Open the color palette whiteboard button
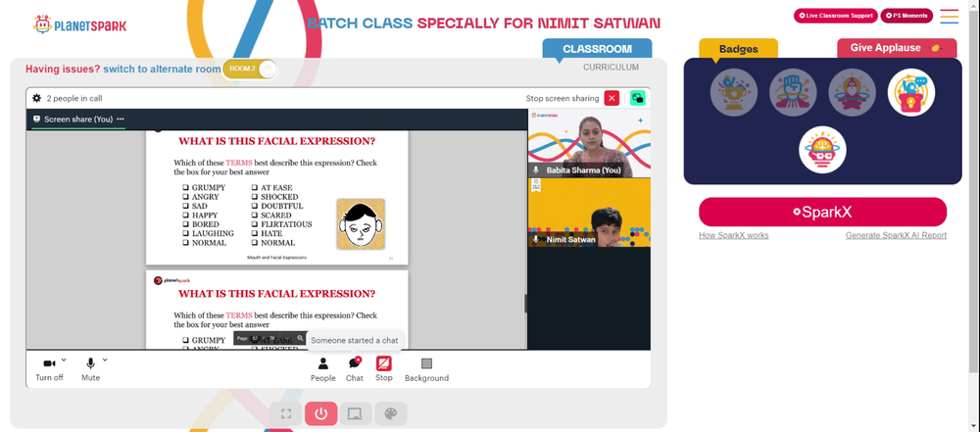 click(391, 413)
